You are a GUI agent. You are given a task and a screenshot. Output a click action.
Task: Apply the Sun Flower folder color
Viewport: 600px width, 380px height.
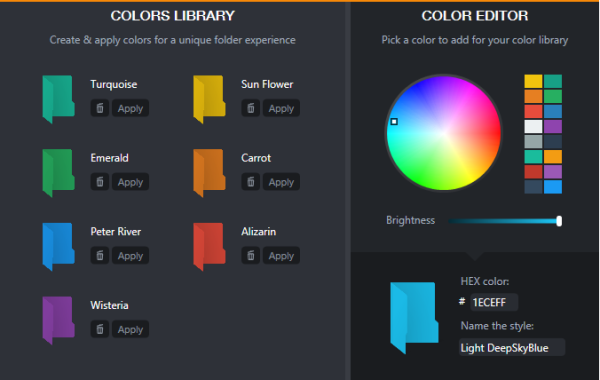[281, 108]
